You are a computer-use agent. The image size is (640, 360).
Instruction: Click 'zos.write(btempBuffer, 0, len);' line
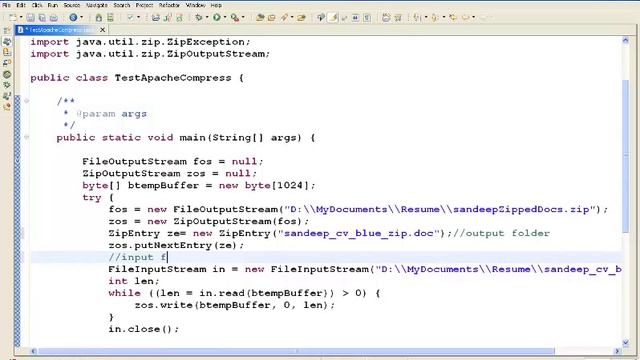[x=234, y=305]
